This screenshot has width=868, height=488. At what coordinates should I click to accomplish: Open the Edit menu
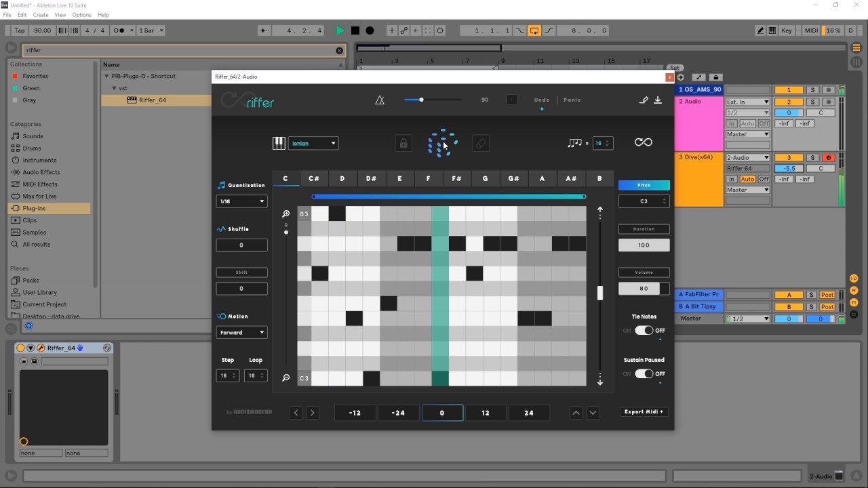(22, 15)
